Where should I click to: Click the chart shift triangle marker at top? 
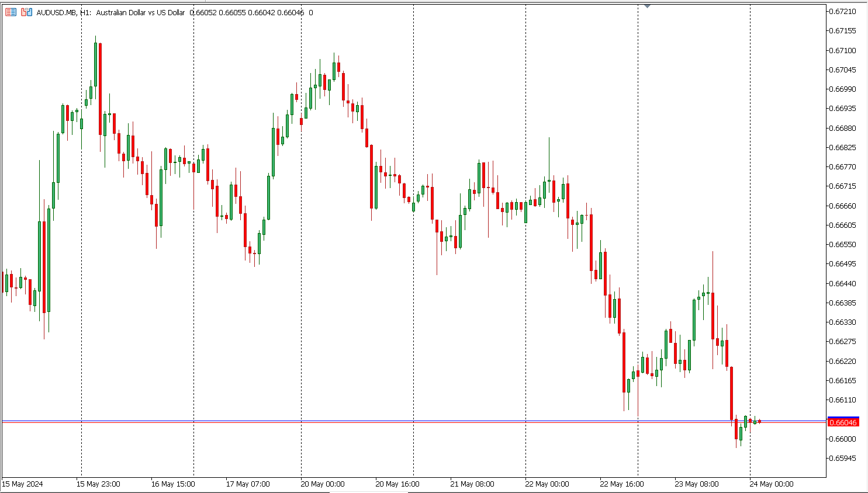pyautogui.click(x=647, y=6)
